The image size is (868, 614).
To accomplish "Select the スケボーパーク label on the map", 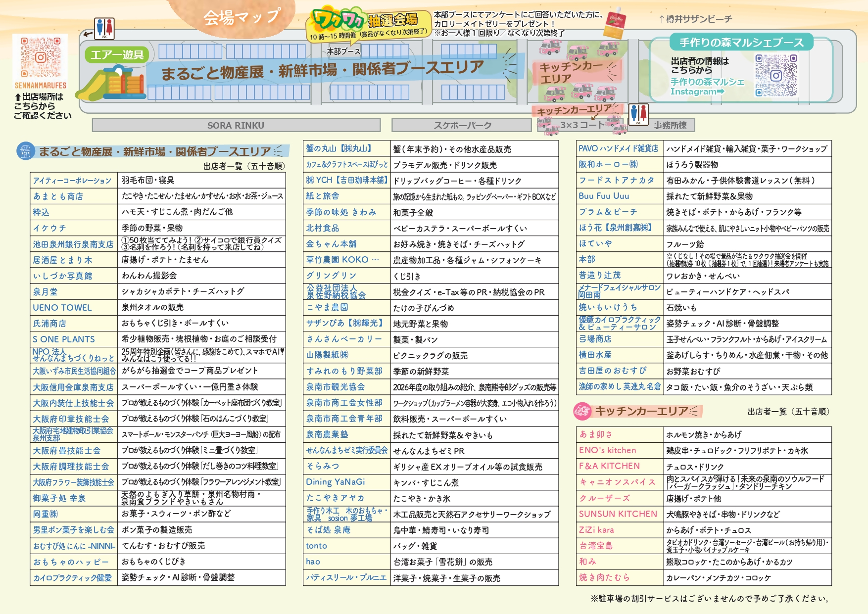I will point(463,126).
